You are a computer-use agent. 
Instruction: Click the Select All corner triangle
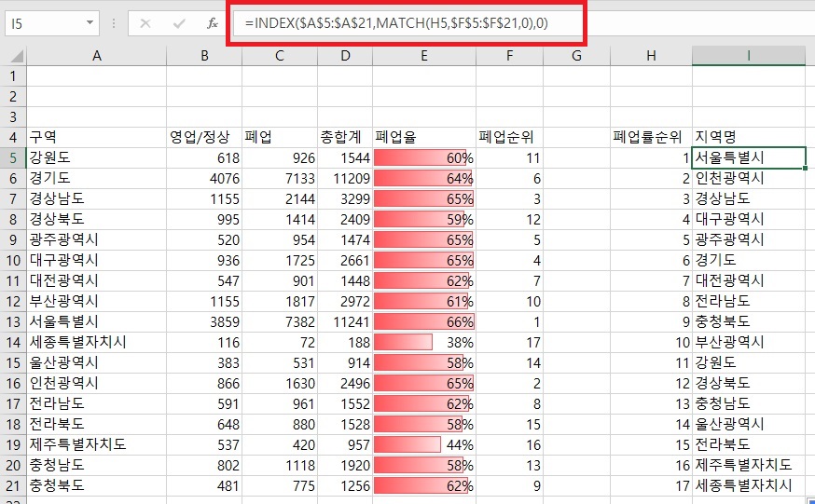click(17, 56)
